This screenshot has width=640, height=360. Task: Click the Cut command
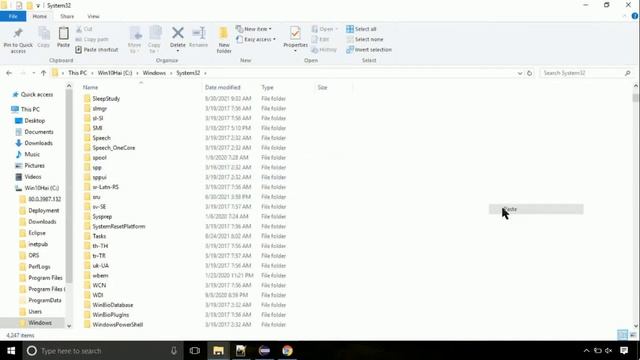(84, 29)
